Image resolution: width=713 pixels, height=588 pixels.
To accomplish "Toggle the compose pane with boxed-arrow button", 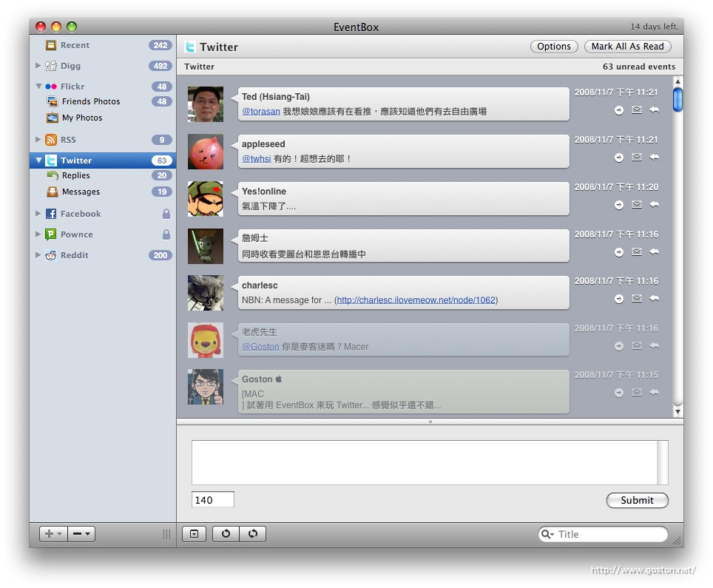I will (x=195, y=534).
